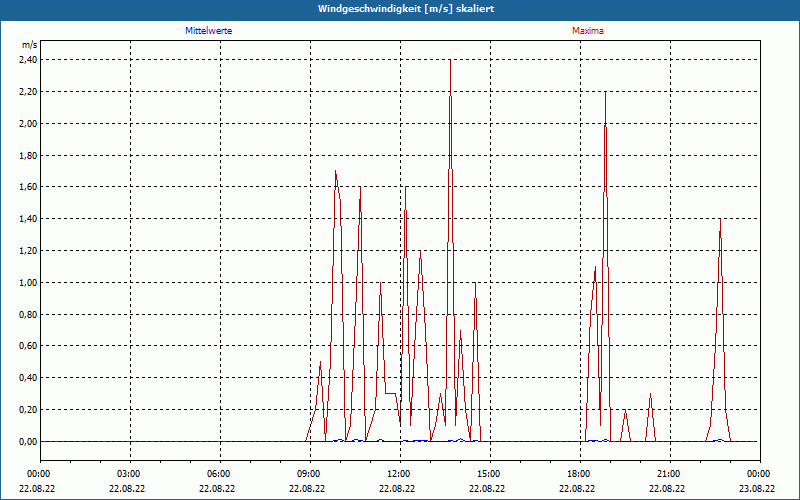Click the 1,40 m/s late-night Maxima peak

tap(720, 219)
